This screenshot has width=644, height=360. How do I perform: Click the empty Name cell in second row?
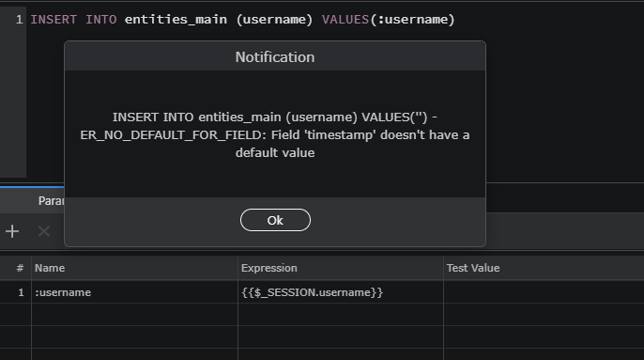tap(135, 315)
